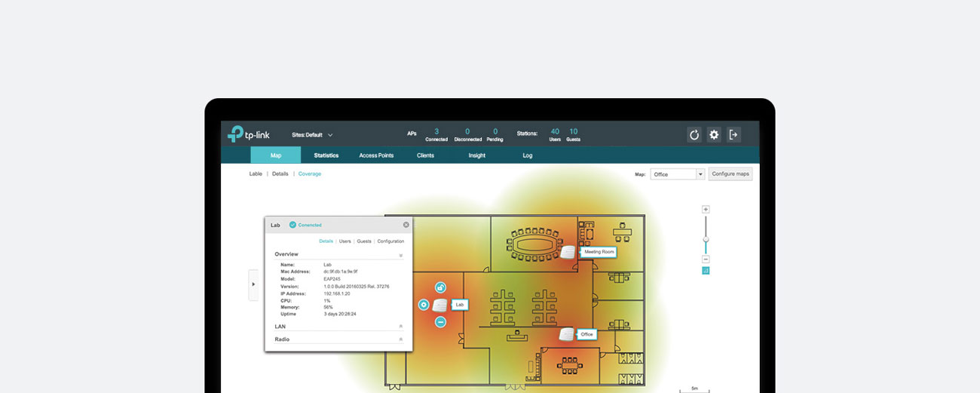Click the minus icon below Lab AP
The height and width of the screenshot is (393, 980).
coord(440,322)
